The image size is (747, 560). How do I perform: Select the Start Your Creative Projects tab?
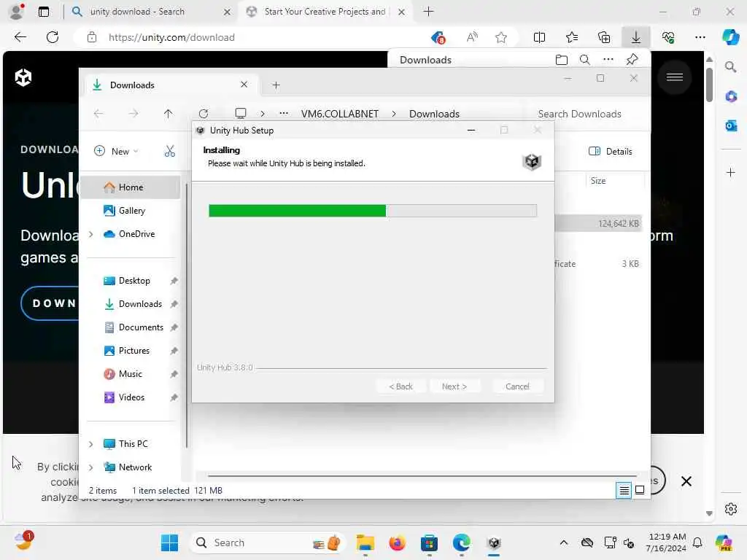324,12
